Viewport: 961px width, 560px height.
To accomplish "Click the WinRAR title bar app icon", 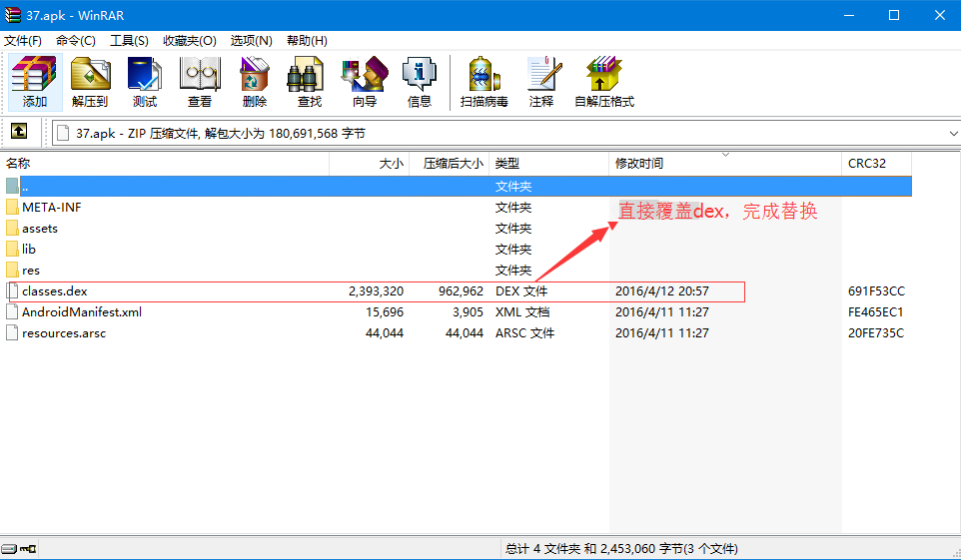I will pyautogui.click(x=12, y=15).
